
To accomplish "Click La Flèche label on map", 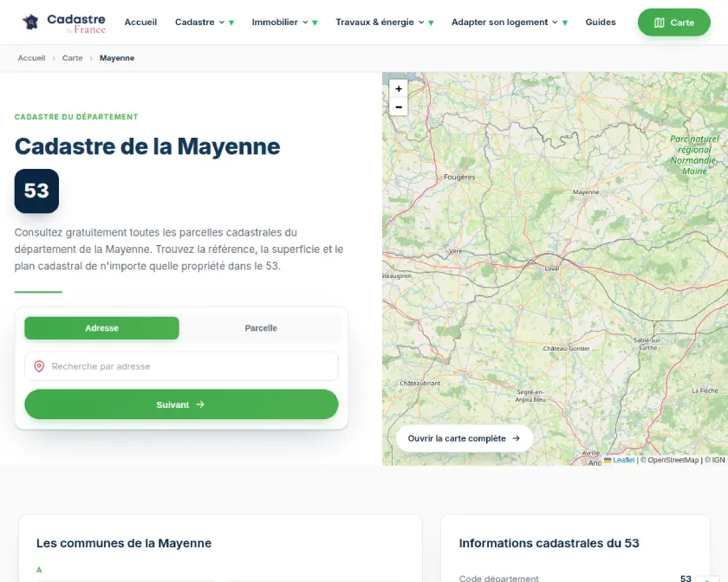I will tap(705, 391).
